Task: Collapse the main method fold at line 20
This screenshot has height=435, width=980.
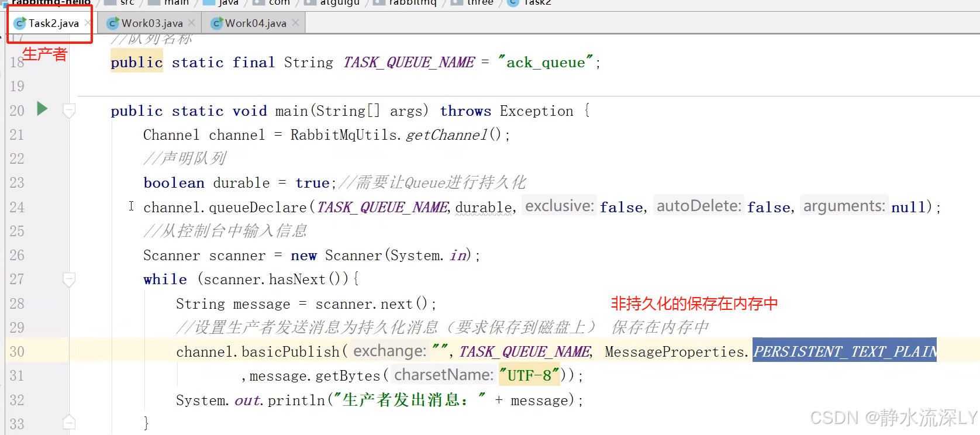Action: pos(69,110)
